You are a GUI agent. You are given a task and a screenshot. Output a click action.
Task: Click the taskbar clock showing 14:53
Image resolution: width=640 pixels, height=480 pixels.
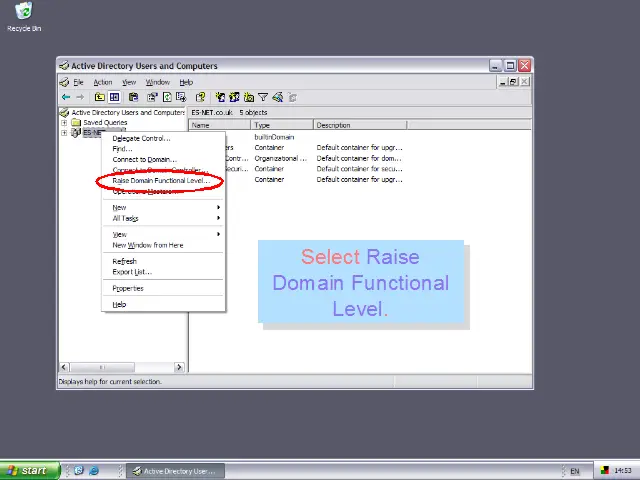click(623, 471)
